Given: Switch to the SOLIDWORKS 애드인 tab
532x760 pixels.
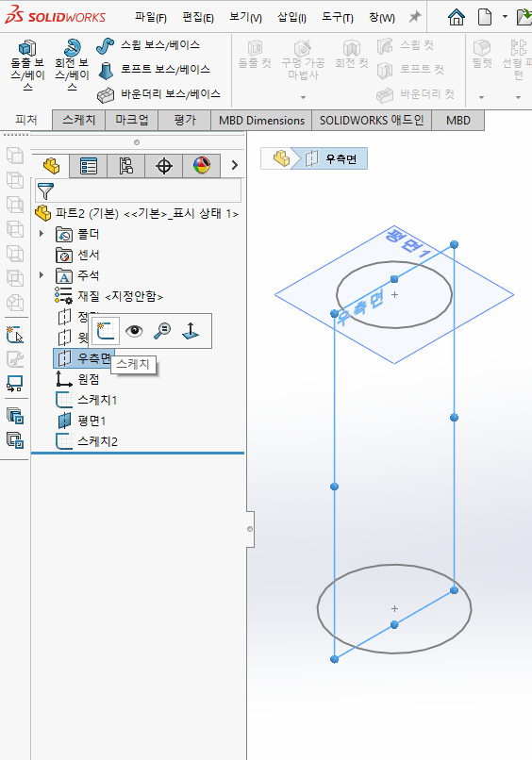Looking at the screenshot, I should (x=372, y=120).
